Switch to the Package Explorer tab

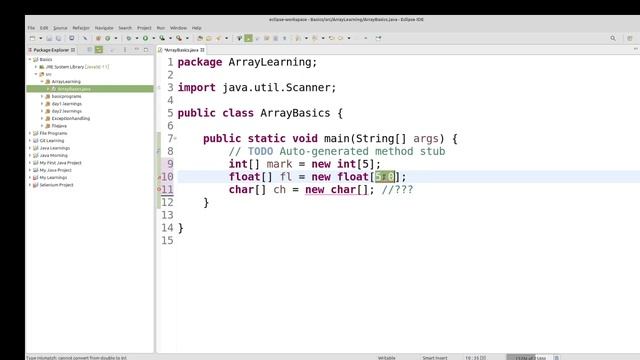pyautogui.click(x=51, y=50)
